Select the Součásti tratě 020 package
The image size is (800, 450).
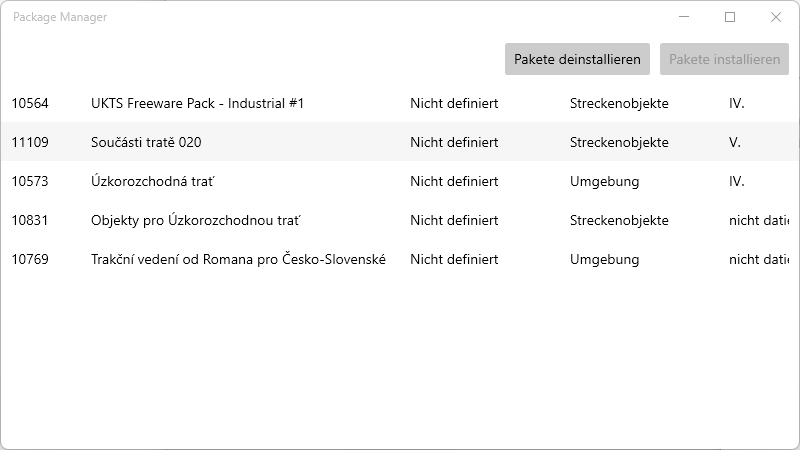[x=146, y=142]
